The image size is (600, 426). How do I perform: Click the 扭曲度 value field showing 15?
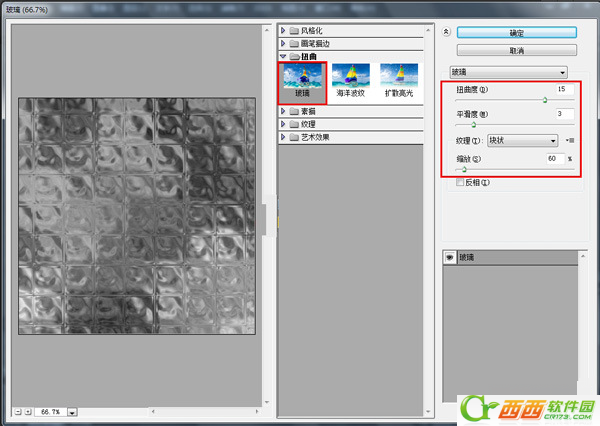[x=565, y=89]
